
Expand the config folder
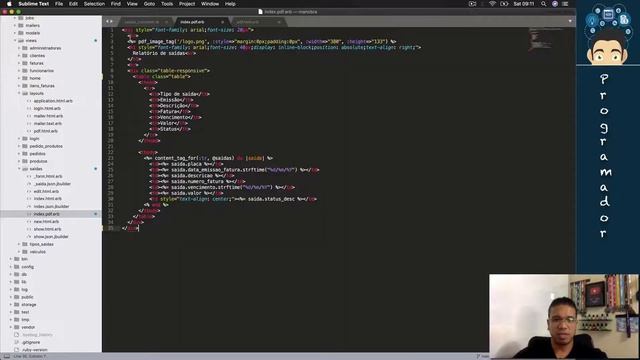[x=11, y=267]
